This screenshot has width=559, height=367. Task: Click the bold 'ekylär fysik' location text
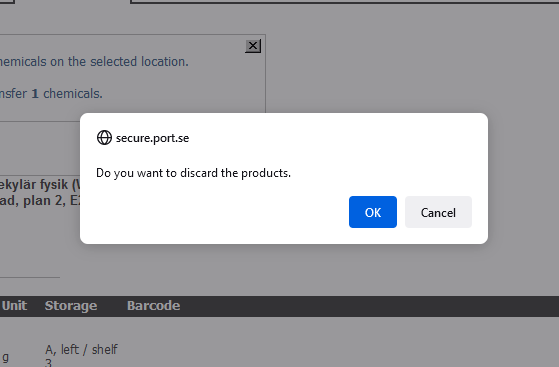[x=34, y=185]
